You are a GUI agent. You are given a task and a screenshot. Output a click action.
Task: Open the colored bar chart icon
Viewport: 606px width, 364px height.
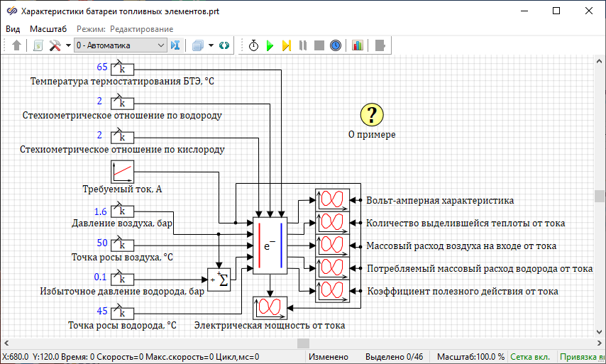coord(357,45)
